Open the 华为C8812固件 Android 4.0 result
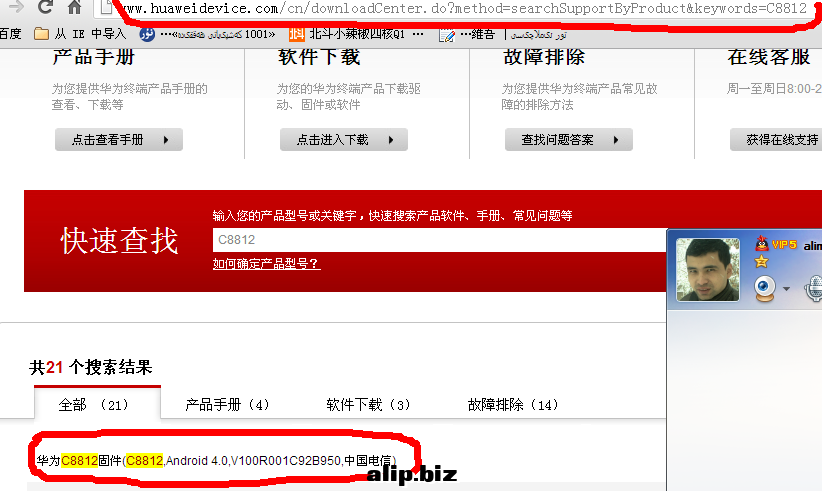The height and width of the screenshot is (491, 822). tap(217, 461)
